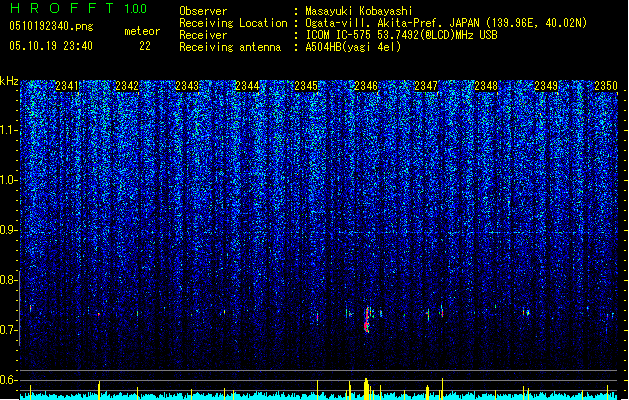Click the 2344 time marker

pos(247,85)
